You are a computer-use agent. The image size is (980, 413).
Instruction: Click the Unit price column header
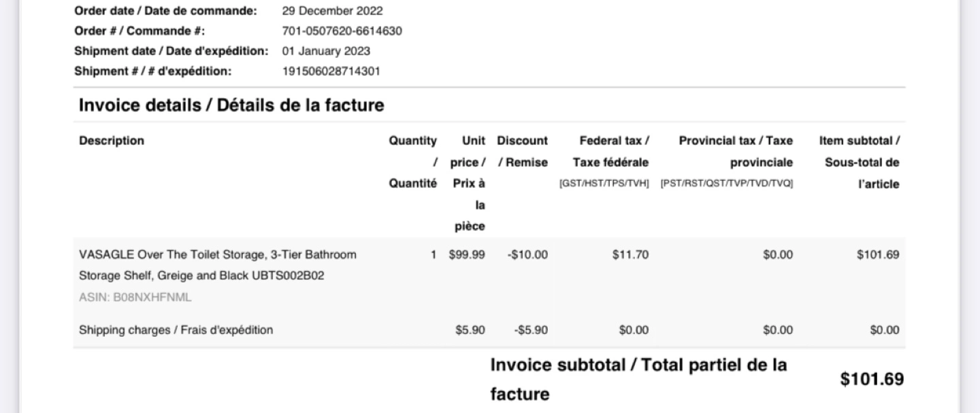(x=468, y=183)
